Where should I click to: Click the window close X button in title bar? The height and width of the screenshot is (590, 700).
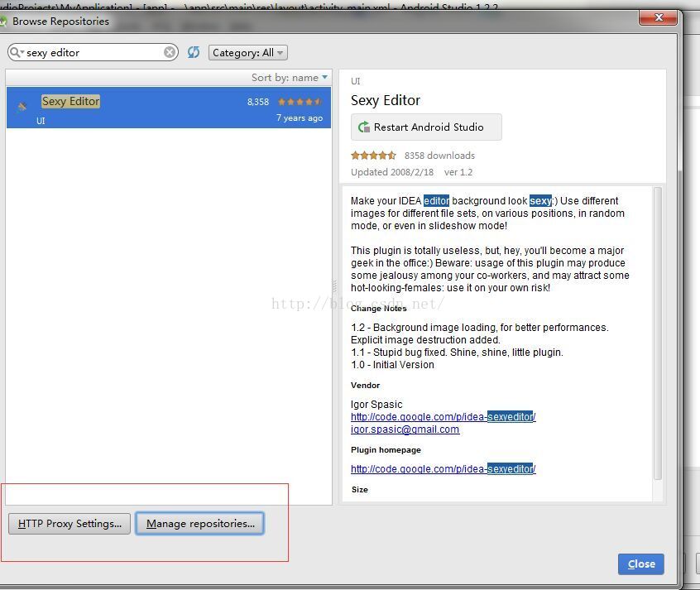[x=658, y=17]
